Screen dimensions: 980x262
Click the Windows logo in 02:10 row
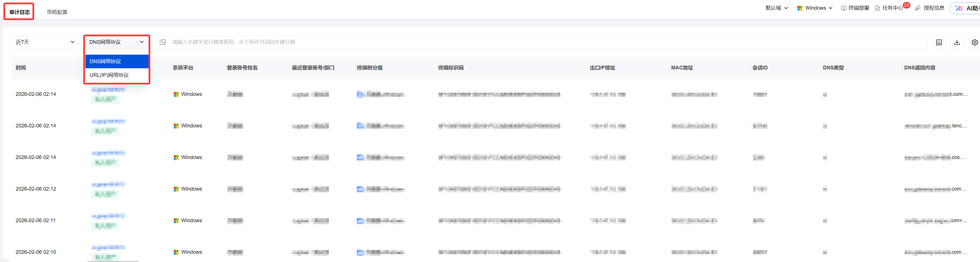point(176,252)
